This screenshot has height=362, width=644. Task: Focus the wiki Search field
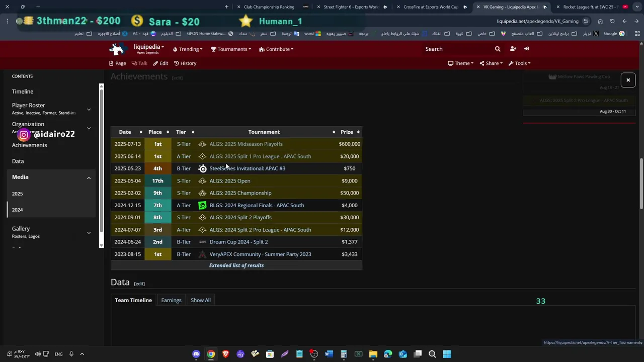click(457, 49)
